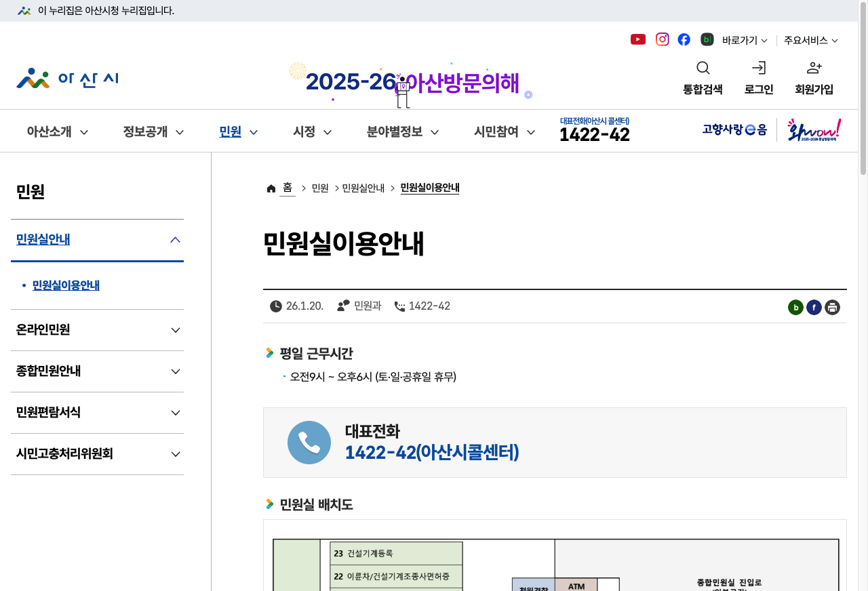This screenshot has height=591, width=868.
Task: Open the Instagram icon link
Action: click(x=663, y=39)
